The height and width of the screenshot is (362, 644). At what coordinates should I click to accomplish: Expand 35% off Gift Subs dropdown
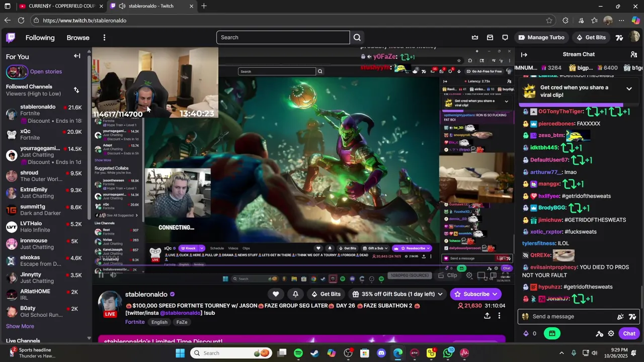(x=440, y=294)
